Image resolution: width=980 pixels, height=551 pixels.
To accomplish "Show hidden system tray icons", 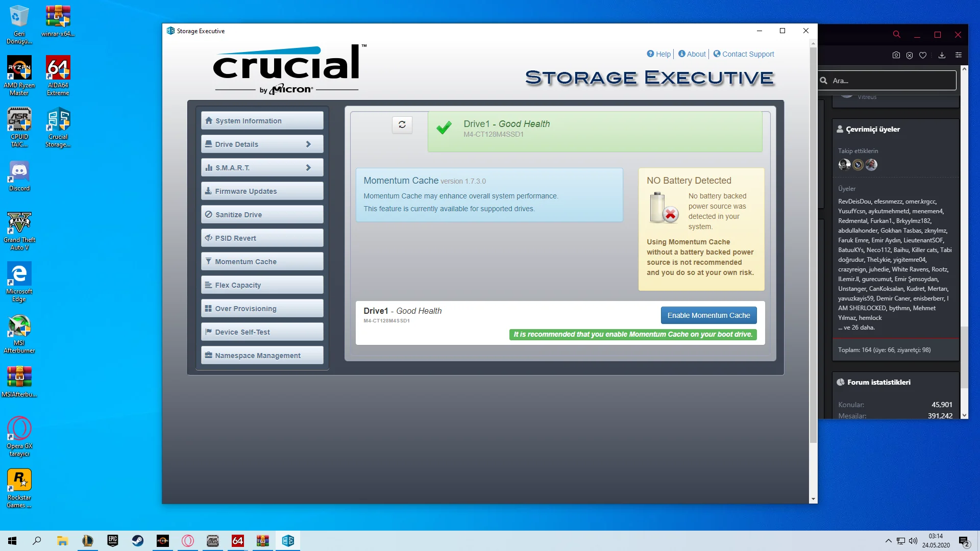I will [x=888, y=541].
